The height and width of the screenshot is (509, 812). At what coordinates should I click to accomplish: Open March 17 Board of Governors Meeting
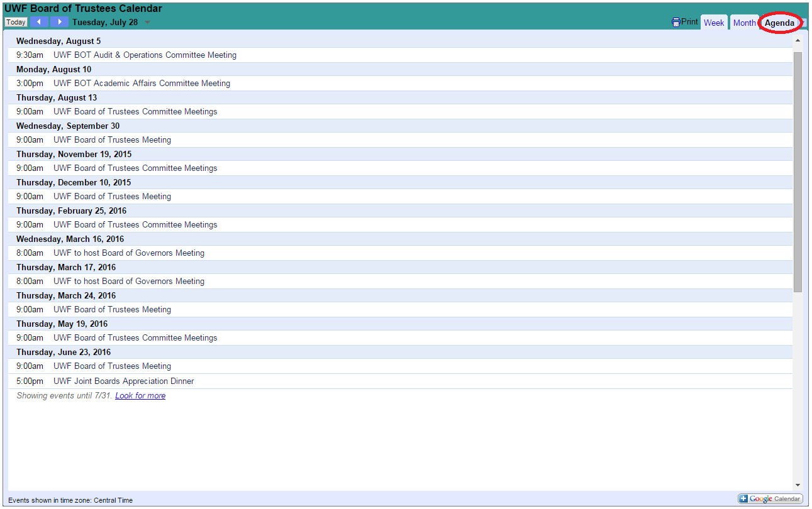click(x=129, y=282)
